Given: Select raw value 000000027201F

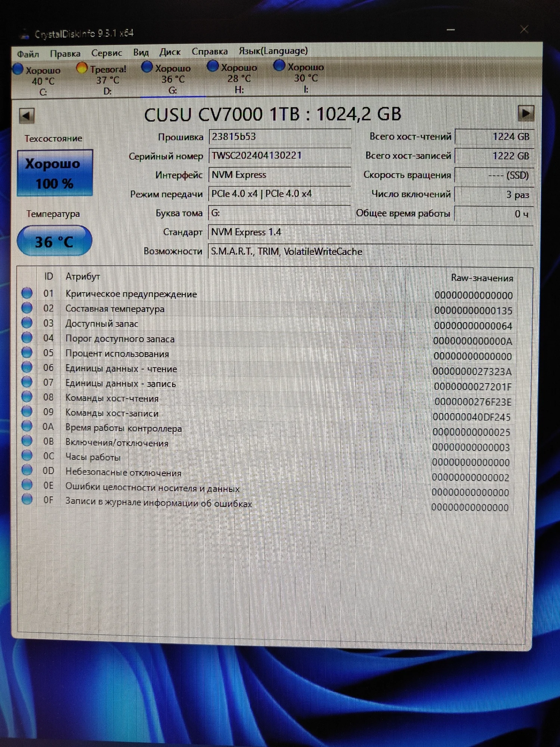Looking at the screenshot, I should [473, 387].
